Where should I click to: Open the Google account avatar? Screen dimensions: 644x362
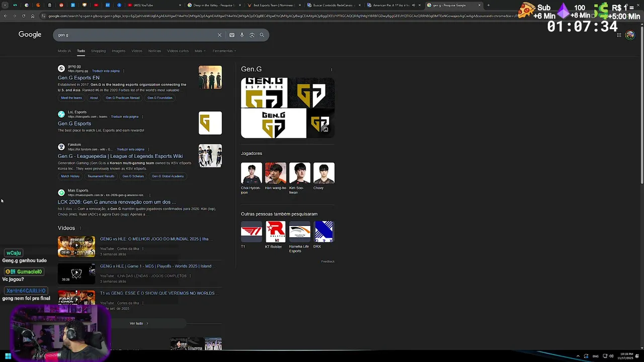630,35
